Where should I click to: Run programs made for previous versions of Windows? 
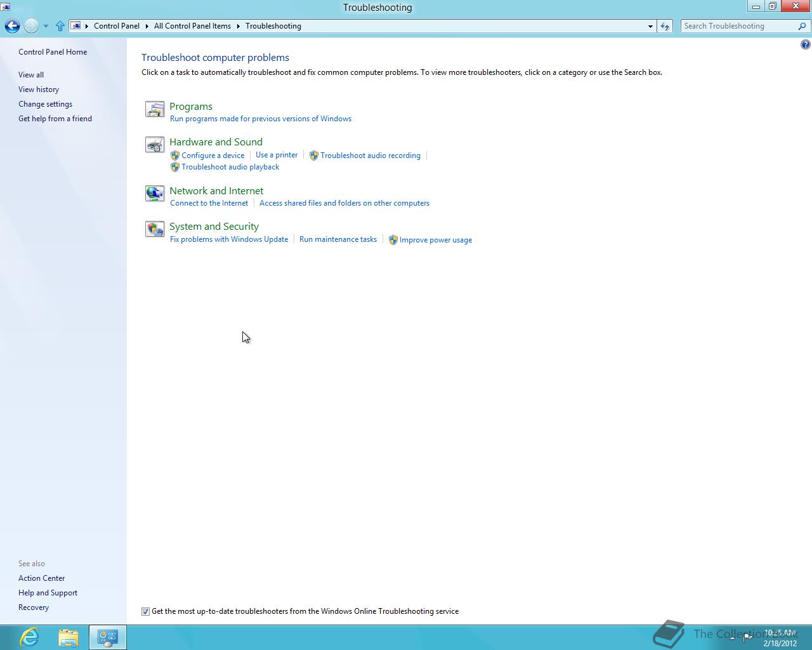click(x=261, y=119)
